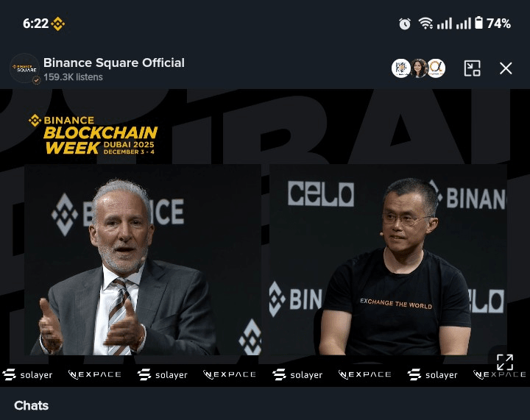Image resolution: width=530 pixels, height=420 pixels.
Task: Switch to the Chats tab
Action: 31,405
